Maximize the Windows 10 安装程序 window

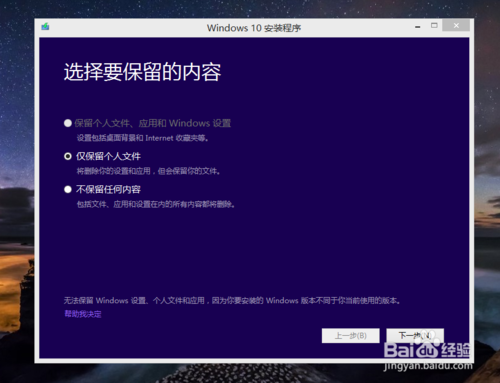(x=434, y=26)
